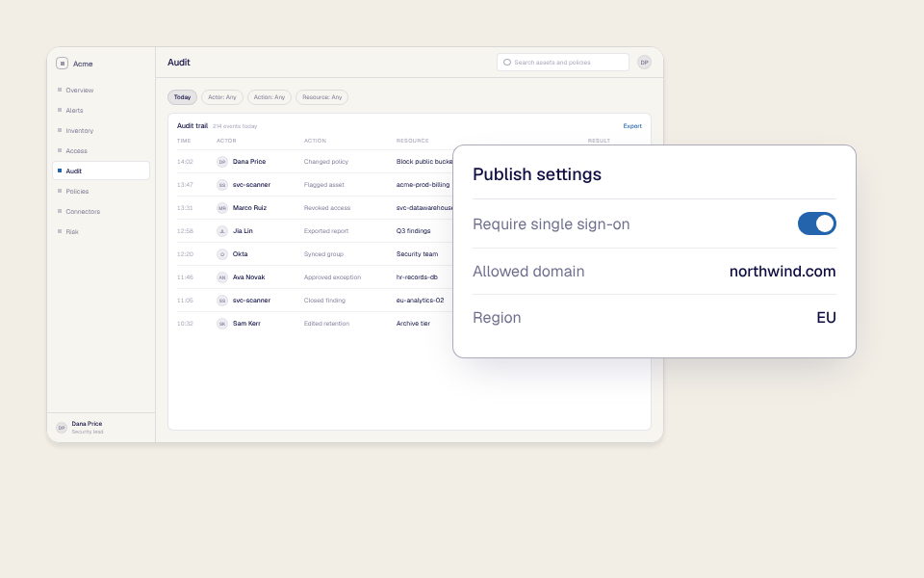The image size is (924, 578).
Task: Click the search magnifier icon
Action: click(507, 62)
